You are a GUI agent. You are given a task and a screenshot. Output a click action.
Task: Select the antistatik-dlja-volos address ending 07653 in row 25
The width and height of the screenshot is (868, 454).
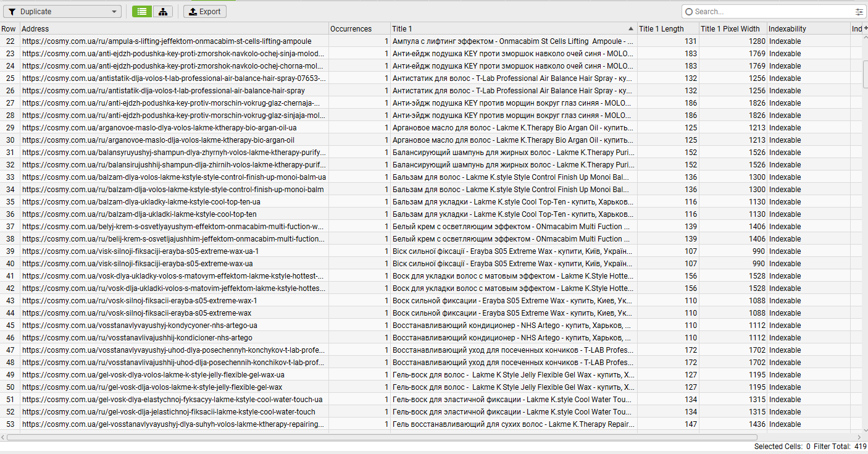coord(174,78)
